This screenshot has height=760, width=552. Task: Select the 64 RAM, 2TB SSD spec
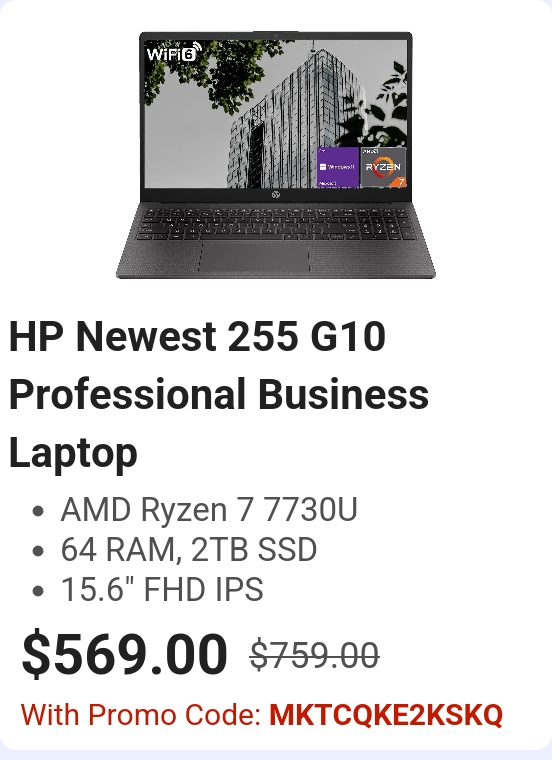coord(189,550)
